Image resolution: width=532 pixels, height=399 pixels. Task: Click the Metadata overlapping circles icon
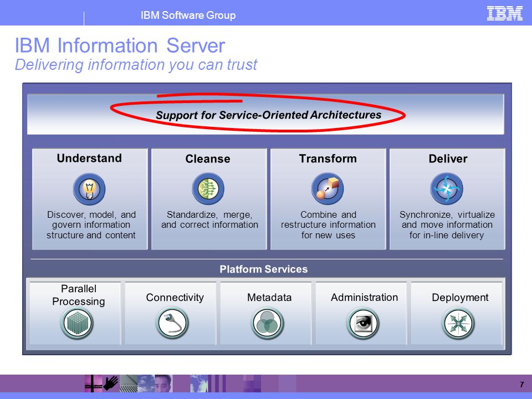(267, 323)
